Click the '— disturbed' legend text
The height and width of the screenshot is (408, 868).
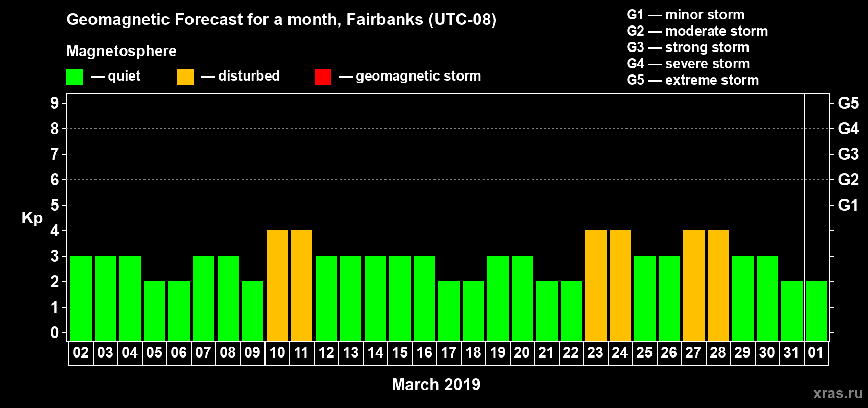pyautogui.click(x=240, y=76)
